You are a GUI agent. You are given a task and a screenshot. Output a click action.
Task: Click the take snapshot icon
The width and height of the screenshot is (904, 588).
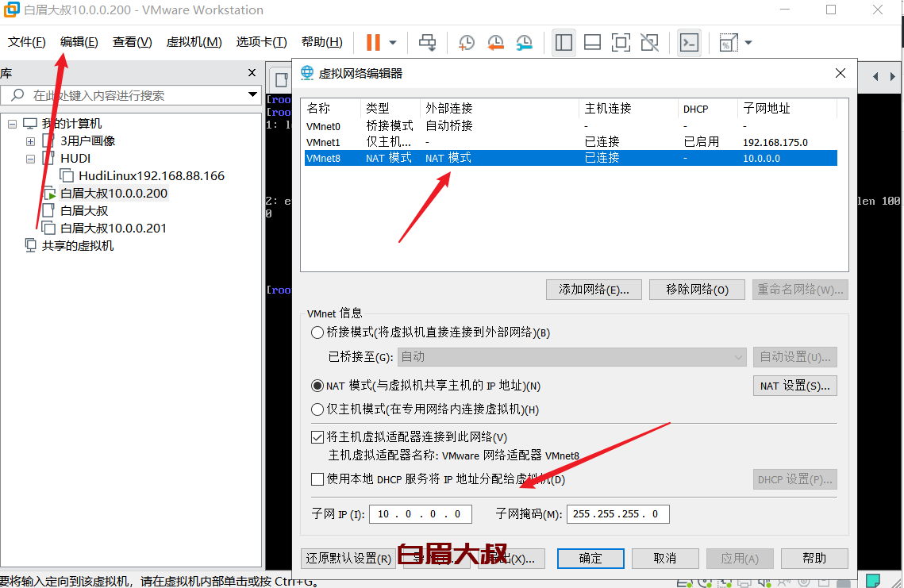[467, 43]
